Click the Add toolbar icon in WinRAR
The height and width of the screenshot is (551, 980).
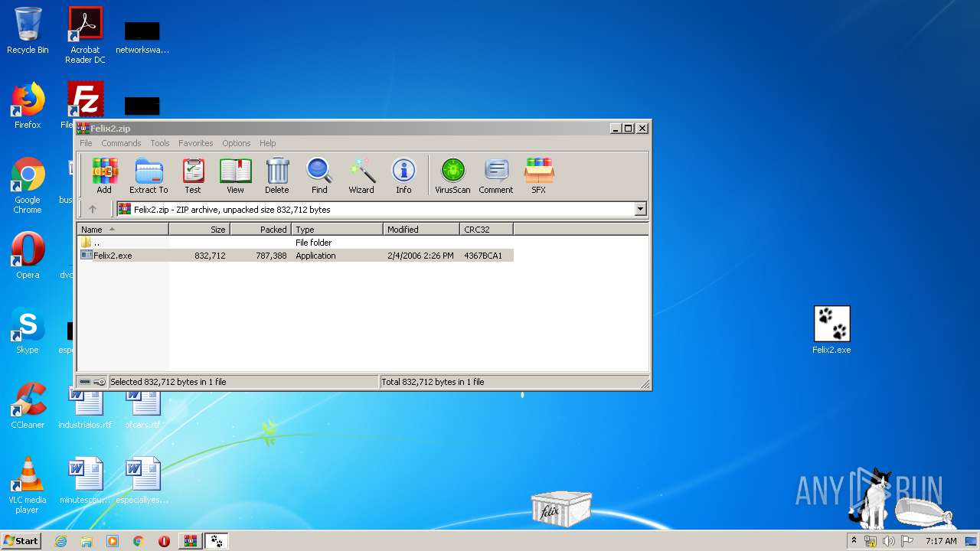coord(104,176)
